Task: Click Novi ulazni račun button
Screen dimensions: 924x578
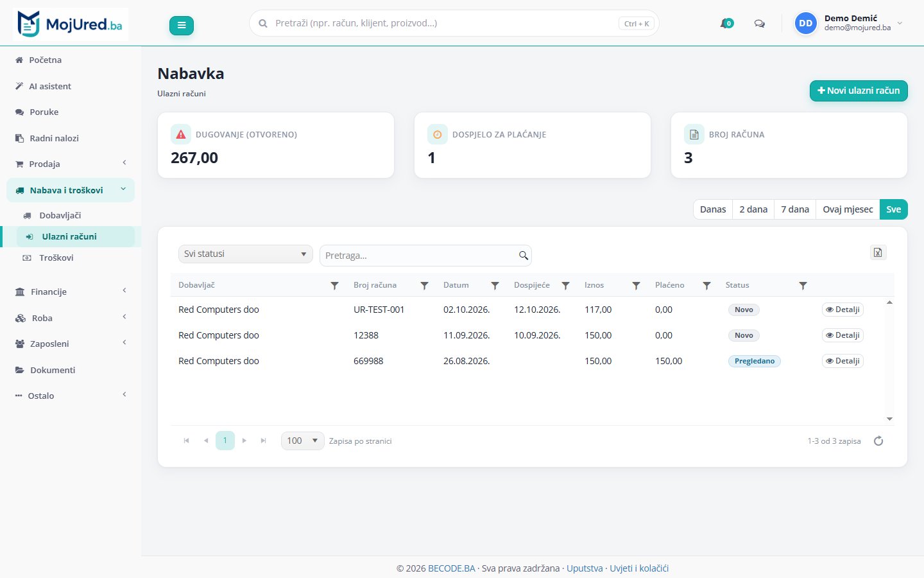Action: point(859,91)
